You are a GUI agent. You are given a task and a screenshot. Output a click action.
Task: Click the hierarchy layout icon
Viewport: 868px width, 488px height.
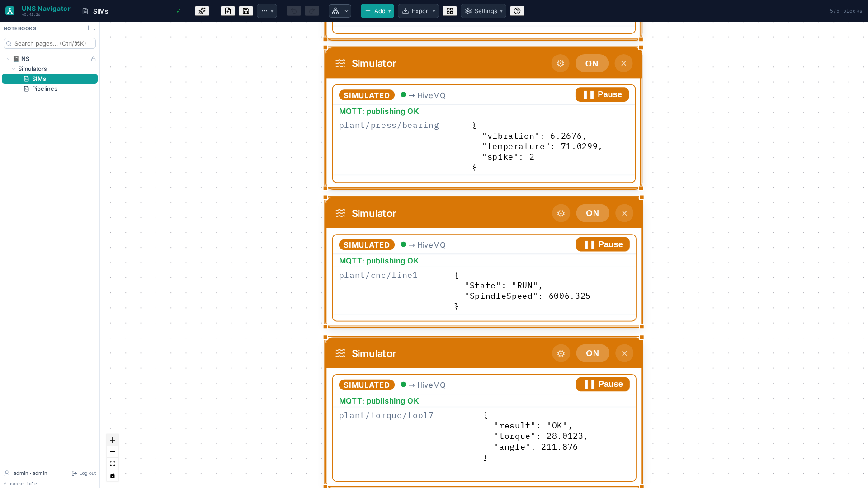[x=335, y=11]
